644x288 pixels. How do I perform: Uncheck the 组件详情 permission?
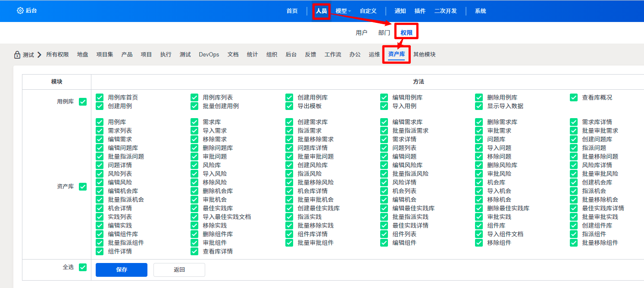[100, 251]
